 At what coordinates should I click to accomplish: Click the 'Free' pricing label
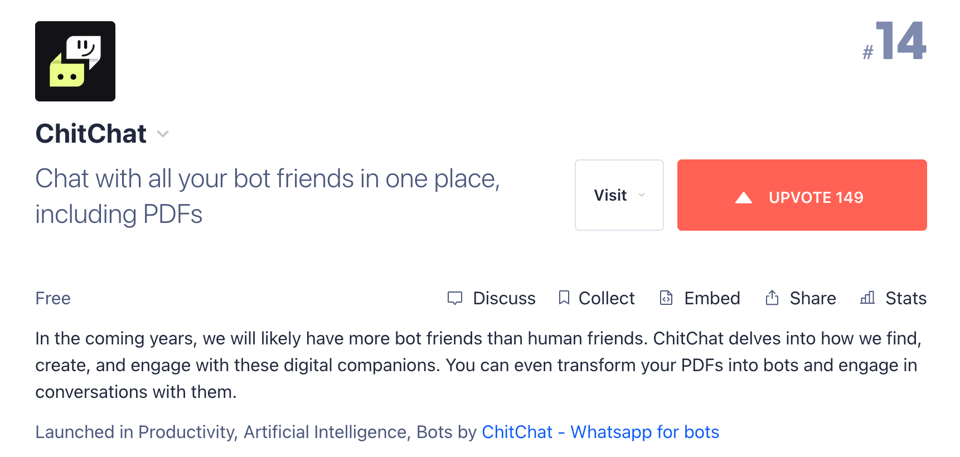53,298
